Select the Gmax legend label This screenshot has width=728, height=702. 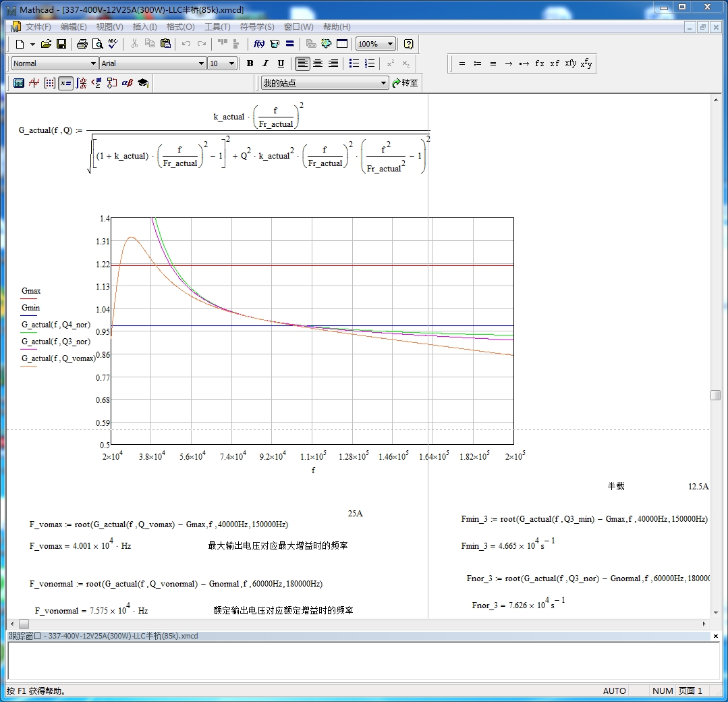click(31, 291)
